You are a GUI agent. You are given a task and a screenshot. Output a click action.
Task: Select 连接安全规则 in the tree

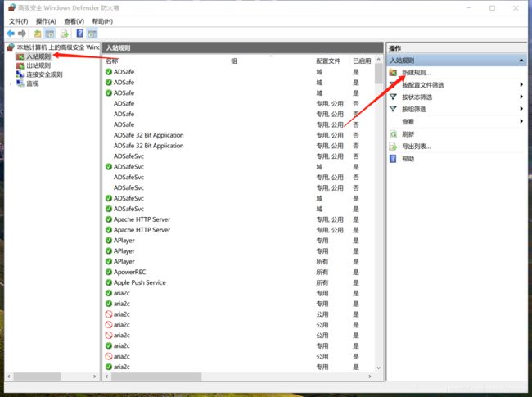44,74
